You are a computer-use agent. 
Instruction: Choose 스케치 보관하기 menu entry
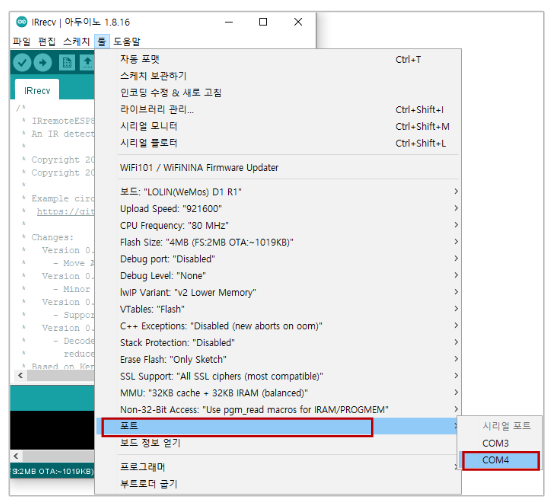click(x=278, y=76)
